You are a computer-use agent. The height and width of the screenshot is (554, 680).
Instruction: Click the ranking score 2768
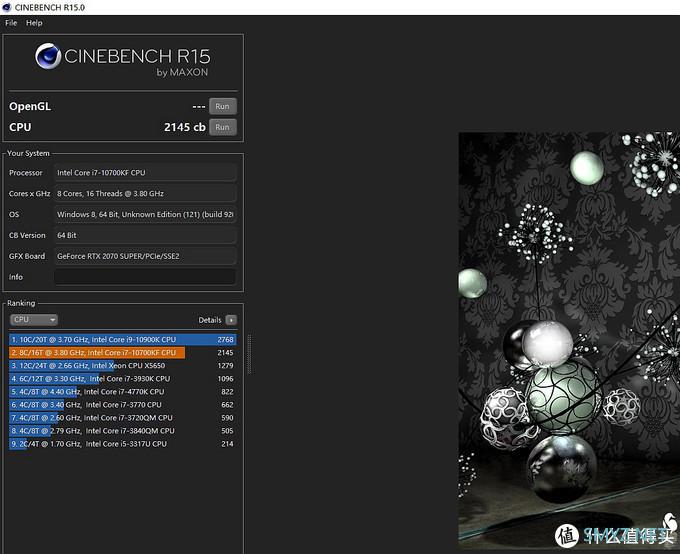[226, 340]
